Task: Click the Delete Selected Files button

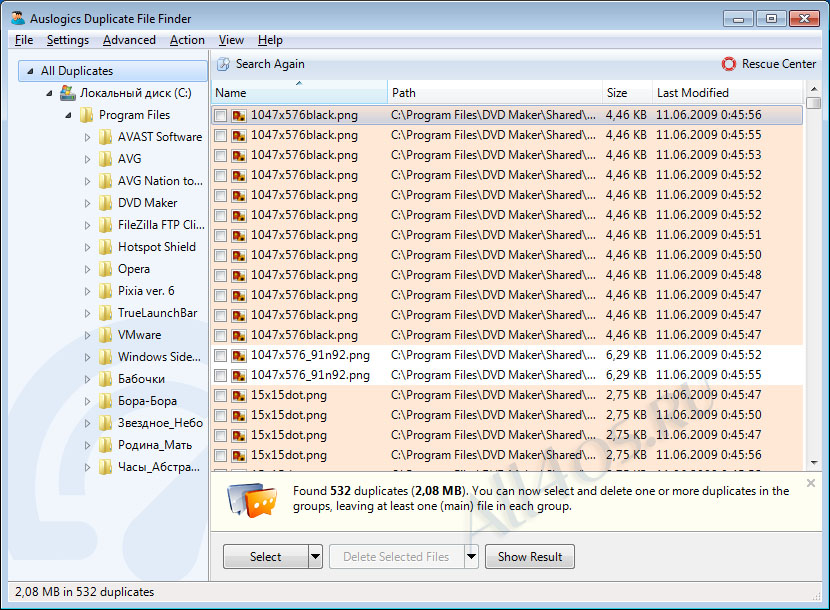Action: click(x=396, y=557)
